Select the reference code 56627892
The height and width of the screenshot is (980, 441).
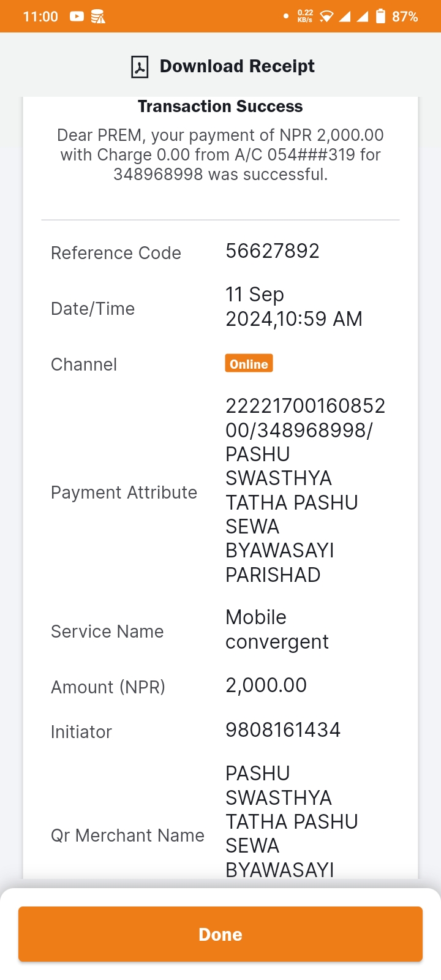273,251
